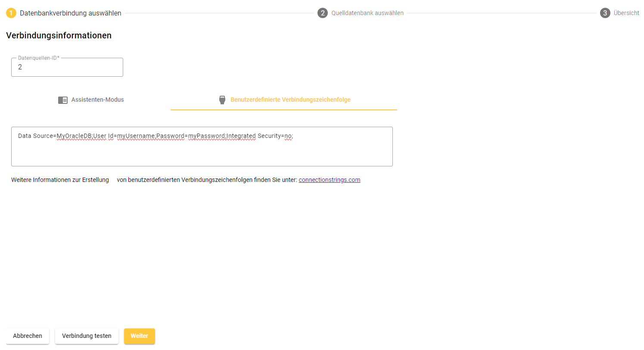Click inside the connection string text area
644x350 pixels.
tap(202, 151)
